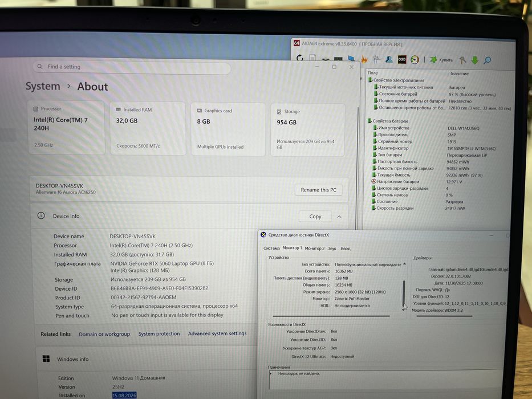Click the Поле column header in AIDA64
Screen dimensions: 532x399
point(372,72)
